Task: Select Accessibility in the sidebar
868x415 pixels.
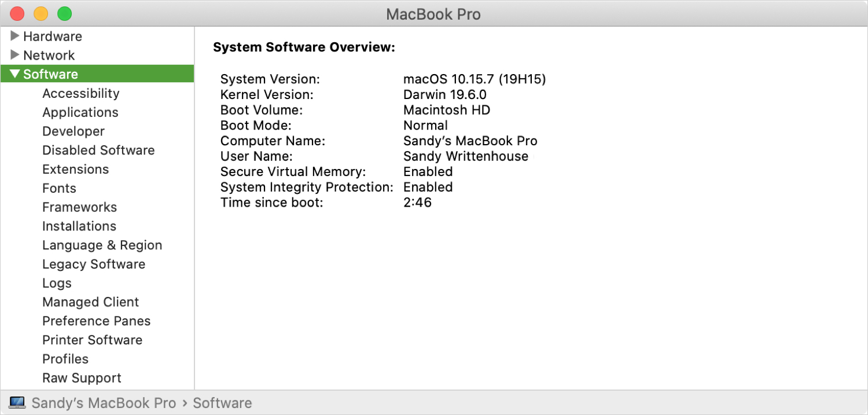Action: (80, 93)
